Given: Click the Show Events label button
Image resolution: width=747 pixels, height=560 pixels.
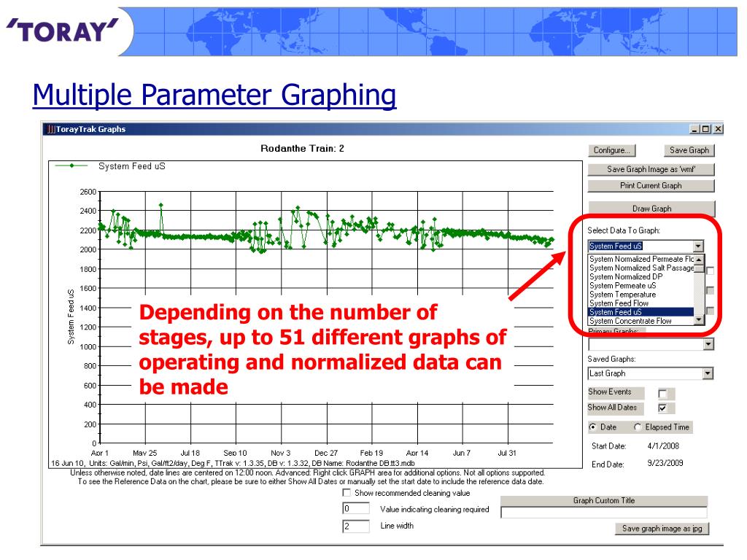Looking at the screenshot, I should coord(616,392).
